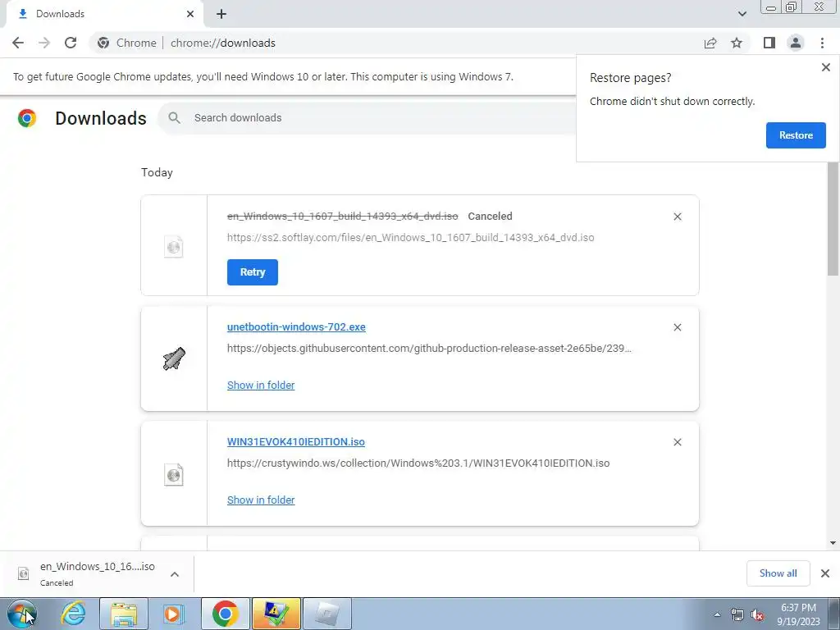Launch Internet Explorer from taskbar

73,614
